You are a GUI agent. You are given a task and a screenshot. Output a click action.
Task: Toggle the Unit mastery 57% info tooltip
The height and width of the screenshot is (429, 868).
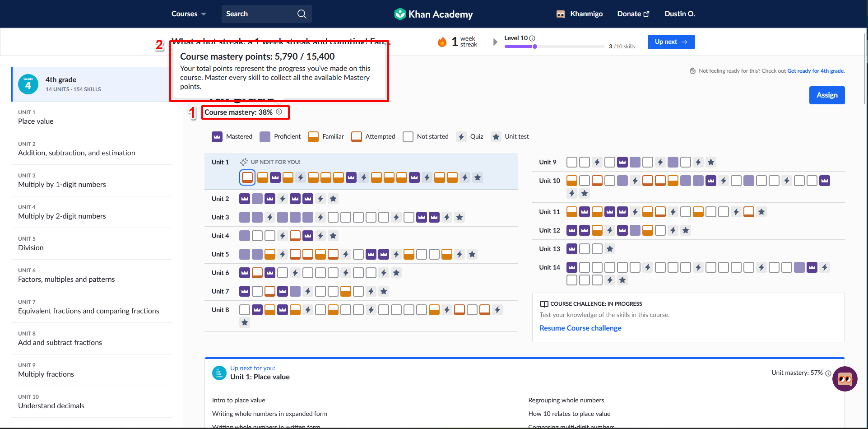coord(828,373)
